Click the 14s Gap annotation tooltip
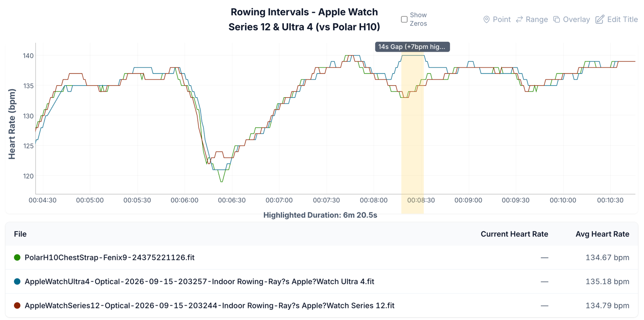This screenshot has width=644, height=320. pos(412,47)
